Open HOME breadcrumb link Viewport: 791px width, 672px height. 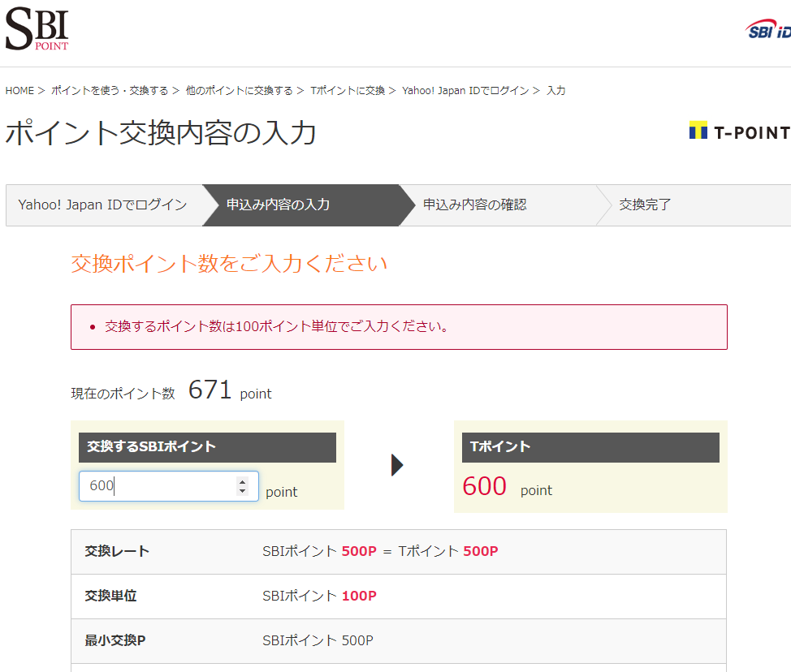point(19,91)
